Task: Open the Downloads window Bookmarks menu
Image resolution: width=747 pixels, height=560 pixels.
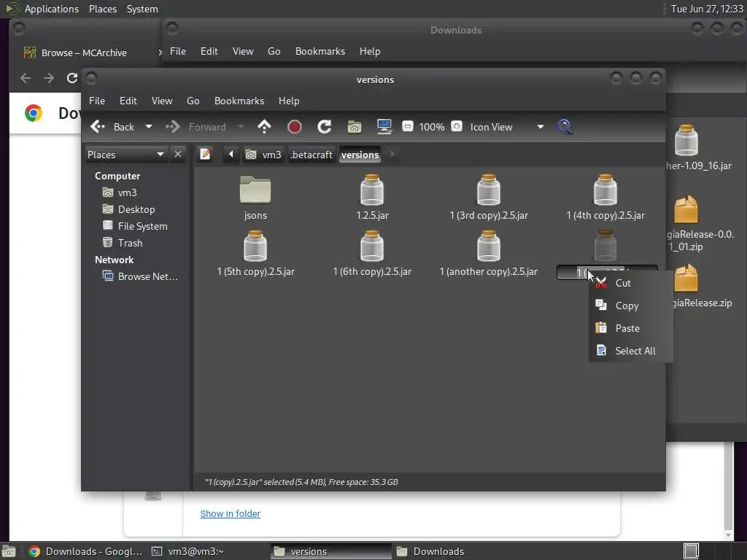Action: [320, 52]
